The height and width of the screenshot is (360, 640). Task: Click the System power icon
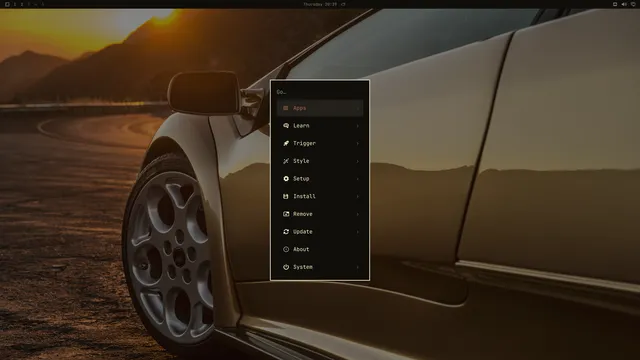(286, 267)
